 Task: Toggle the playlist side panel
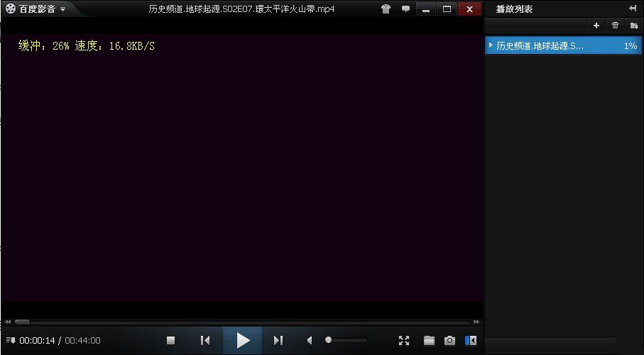pyautogui.click(x=470, y=341)
